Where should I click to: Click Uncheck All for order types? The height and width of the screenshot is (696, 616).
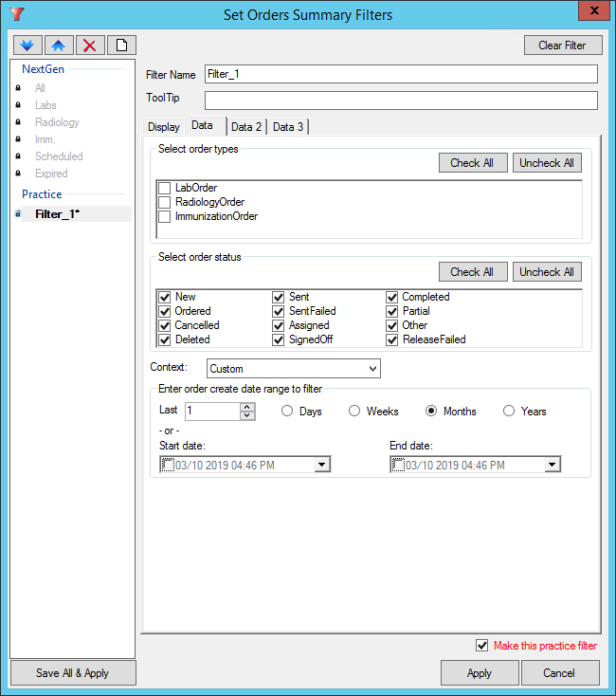point(547,163)
